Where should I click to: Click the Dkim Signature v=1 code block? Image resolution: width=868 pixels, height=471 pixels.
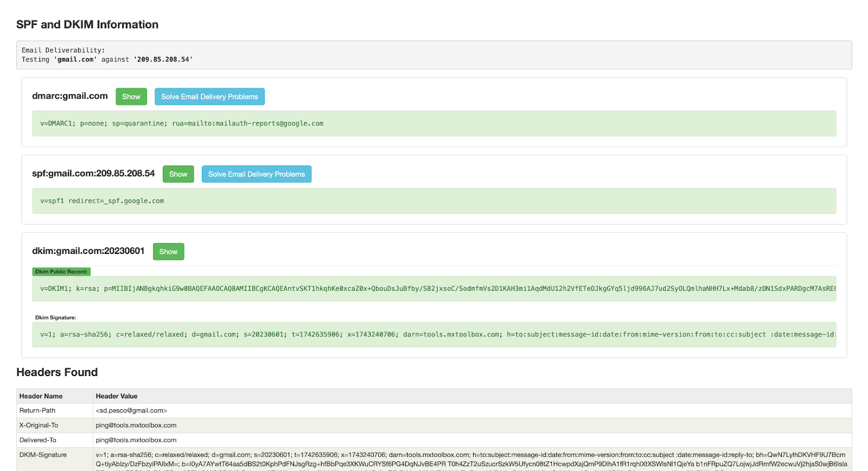tap(434, 335)
